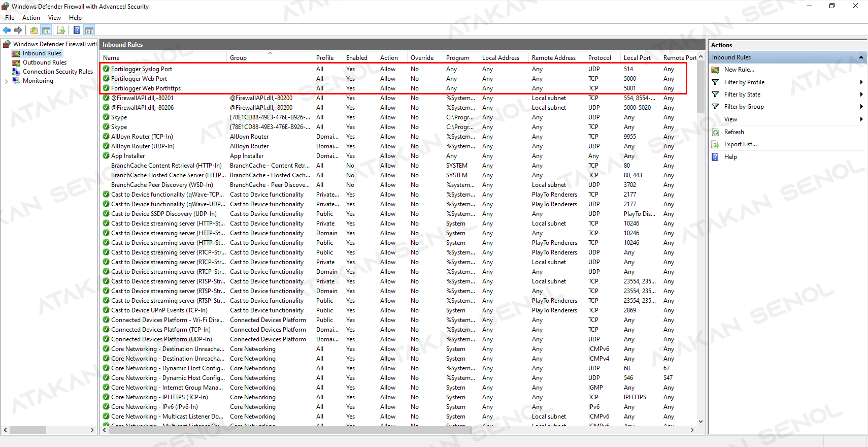Select Cast to Device SSDP Discovery (UDP-In)
Screen dimensions: 868x447
[398, 214]
